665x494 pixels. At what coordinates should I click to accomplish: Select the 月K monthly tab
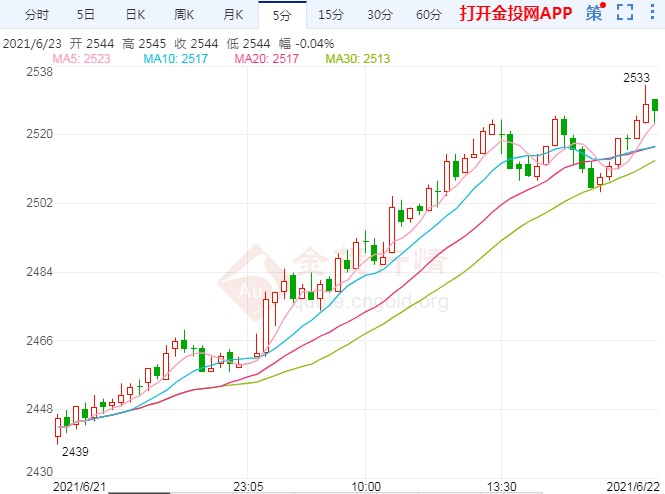pyautogui.click(x=233, y=15)
